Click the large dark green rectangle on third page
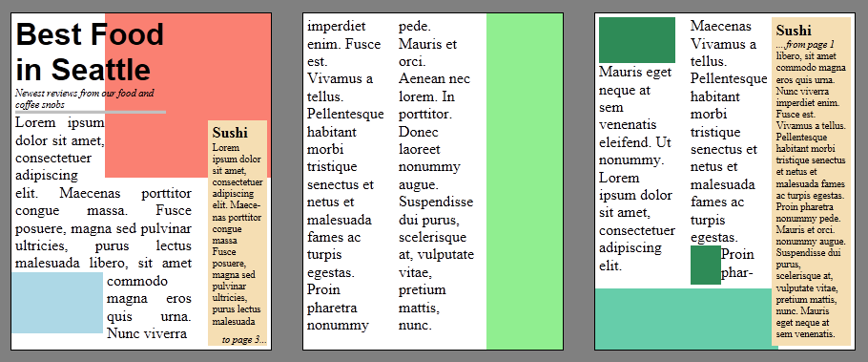Screen dimensions: 868x362 [x=636, y=40]
